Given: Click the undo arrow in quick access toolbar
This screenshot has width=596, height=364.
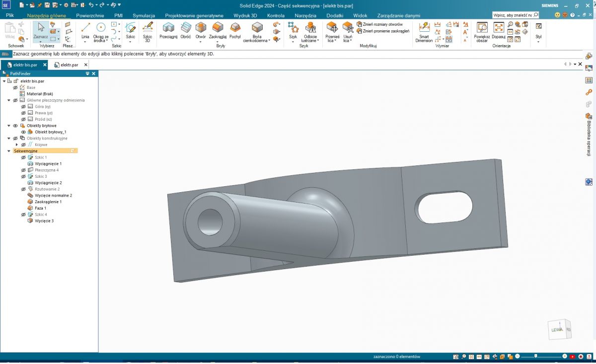Looking at the screenshot, I should click(91, 5).
